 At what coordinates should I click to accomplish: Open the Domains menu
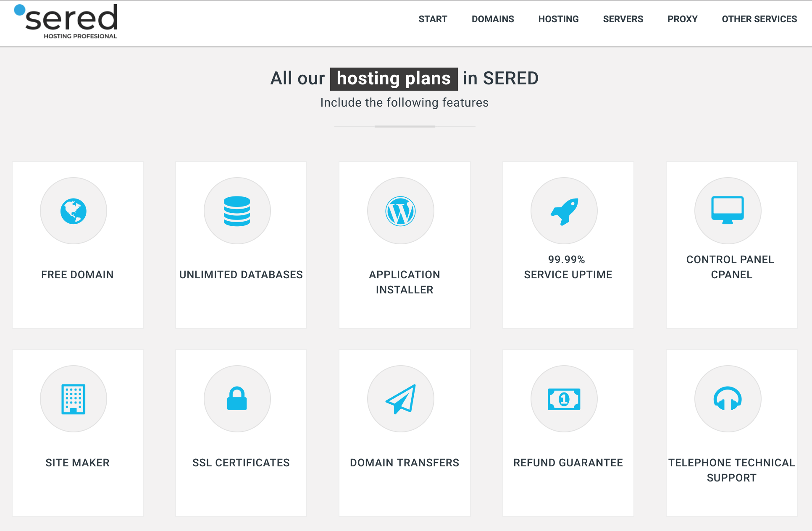pos(493,19)
